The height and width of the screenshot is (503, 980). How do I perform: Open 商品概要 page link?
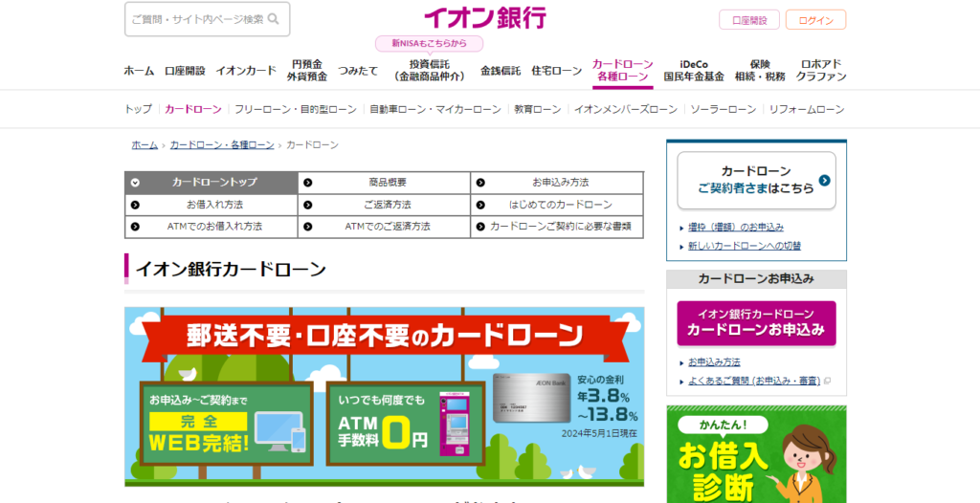[x=385, y=183]
